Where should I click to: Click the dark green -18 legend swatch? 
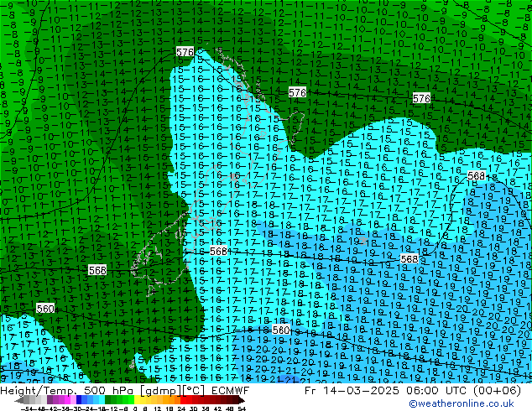[x=108, y=400]
